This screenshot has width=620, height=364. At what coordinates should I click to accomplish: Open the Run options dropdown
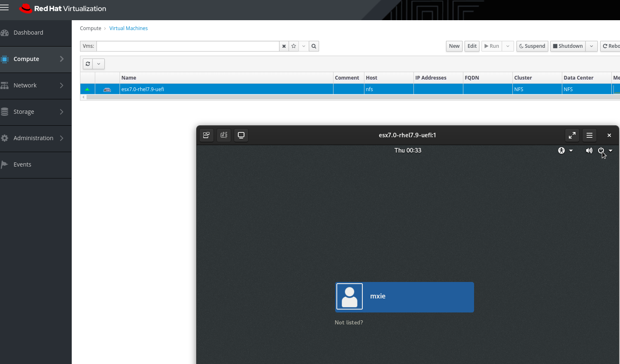pyautogui.click(x=508, y=46)
